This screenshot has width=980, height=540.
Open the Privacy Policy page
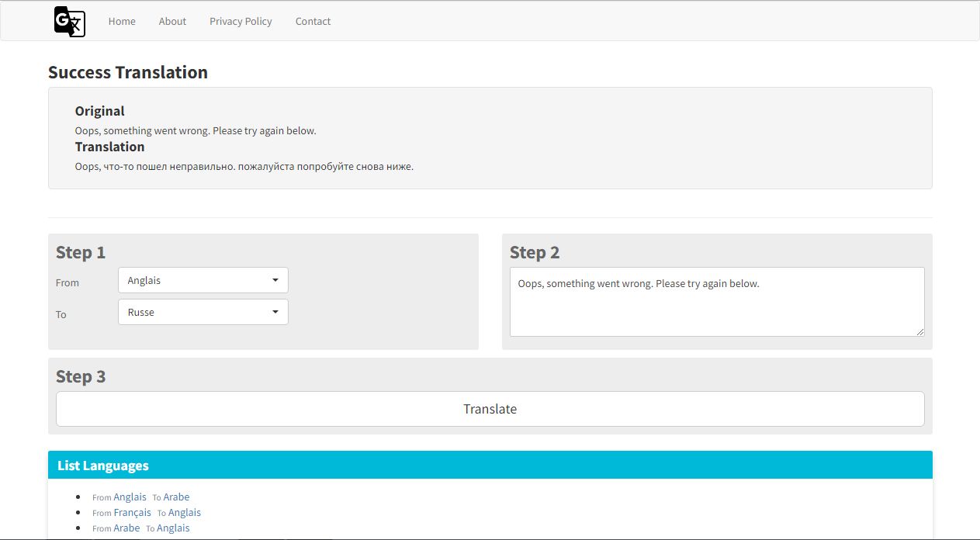[241, 21]
